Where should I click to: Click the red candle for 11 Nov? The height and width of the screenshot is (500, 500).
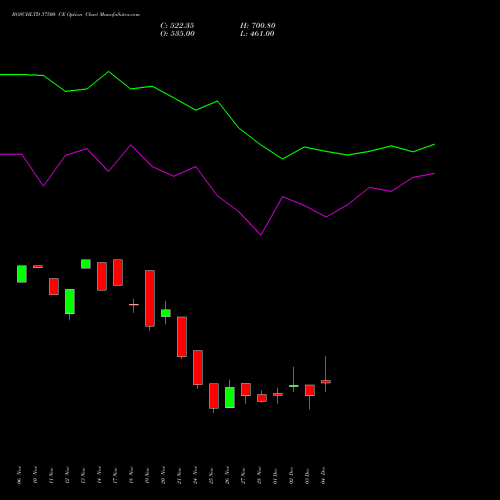[x=54, y=286]
